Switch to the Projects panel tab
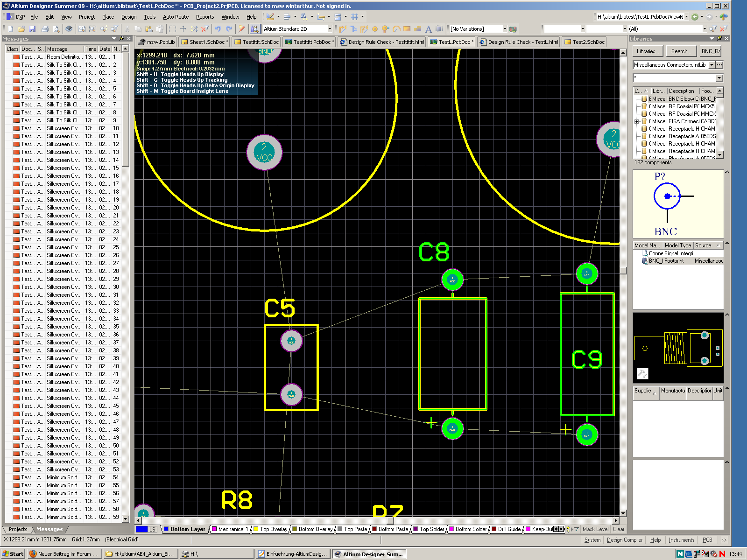Screen dimensions: 747x560 (18, 529)
